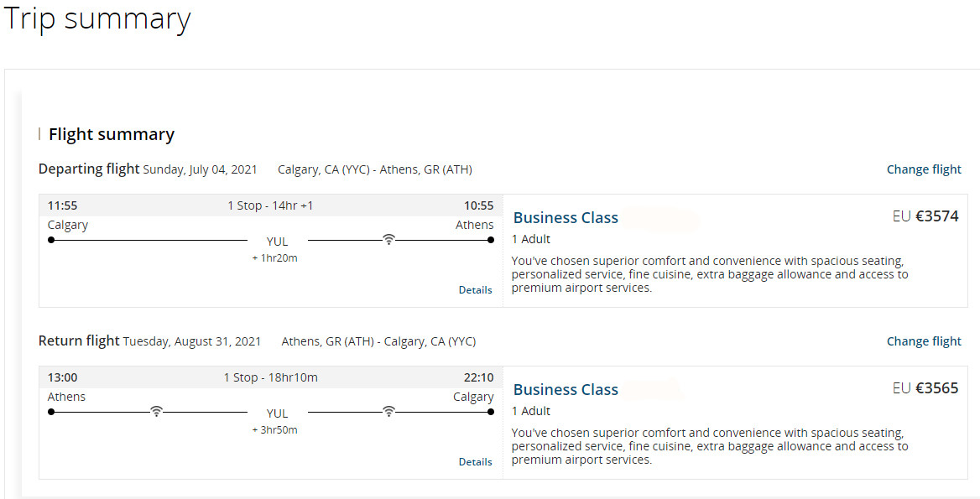Click the 1 Stop - 18hr10m duration label
Viewport: 980px width, 499px height.
tap(271, 377)
